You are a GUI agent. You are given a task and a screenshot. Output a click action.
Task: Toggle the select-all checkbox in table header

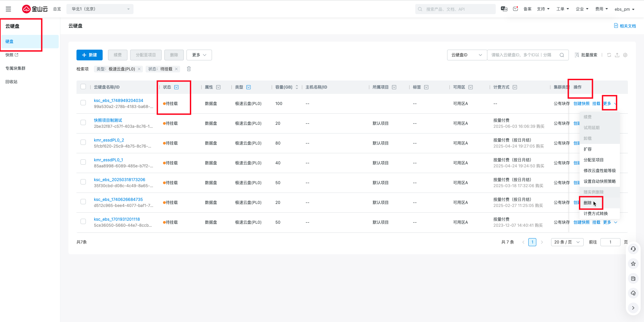pyautogui.click(x=83, y=87)
